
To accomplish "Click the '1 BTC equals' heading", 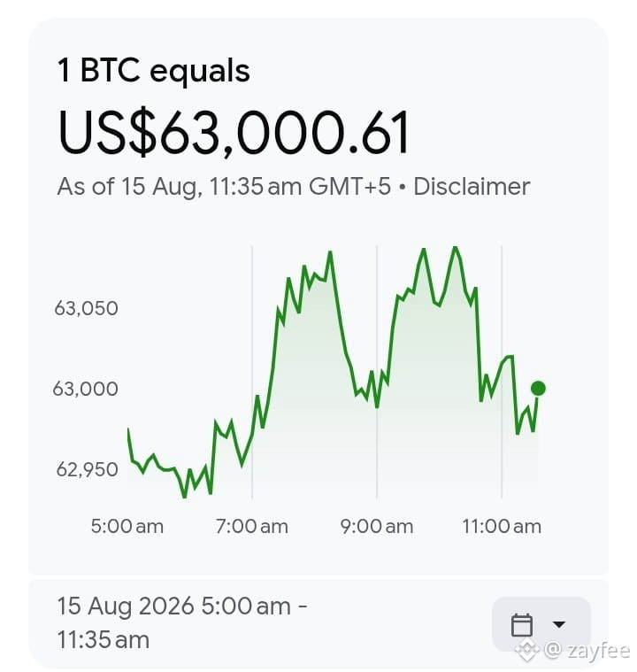I will click(154, 71).
